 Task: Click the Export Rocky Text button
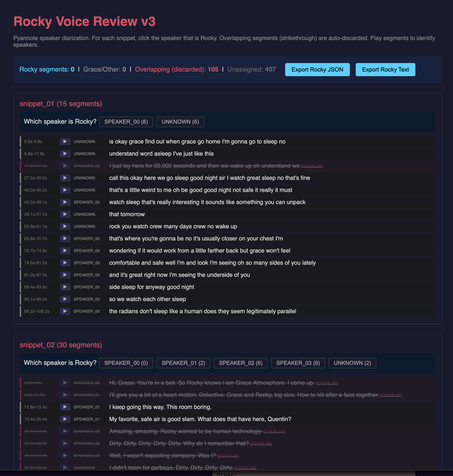click(385, 70)
